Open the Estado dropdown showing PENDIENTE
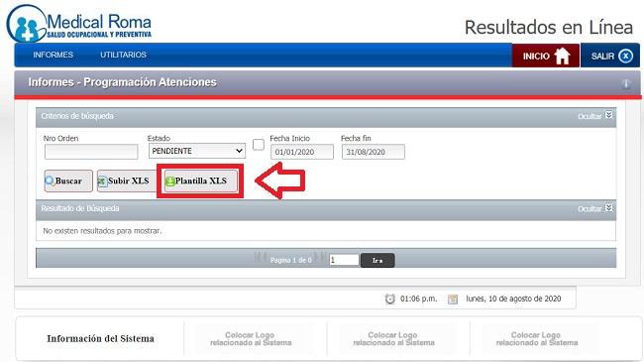 pos(197,151)
